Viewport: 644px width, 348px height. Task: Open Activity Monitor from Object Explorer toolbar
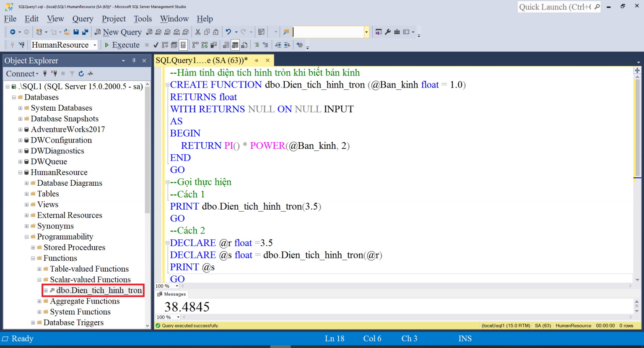(x=91, y=74)
